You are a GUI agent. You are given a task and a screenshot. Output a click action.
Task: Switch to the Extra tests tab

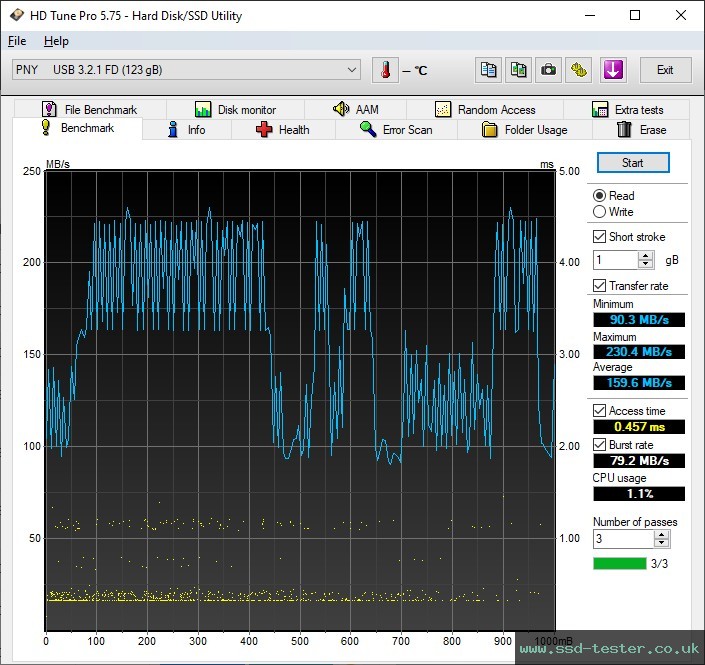627,109
